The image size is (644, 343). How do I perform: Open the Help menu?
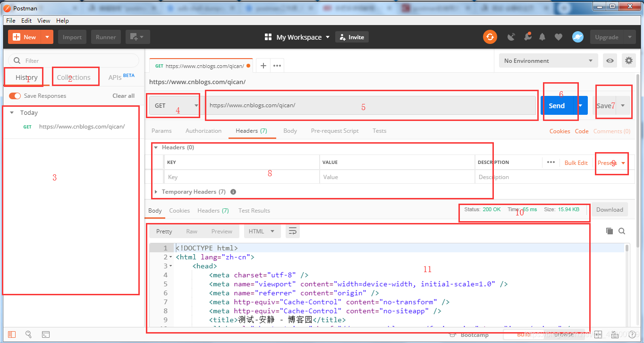[x=62, y=20]
